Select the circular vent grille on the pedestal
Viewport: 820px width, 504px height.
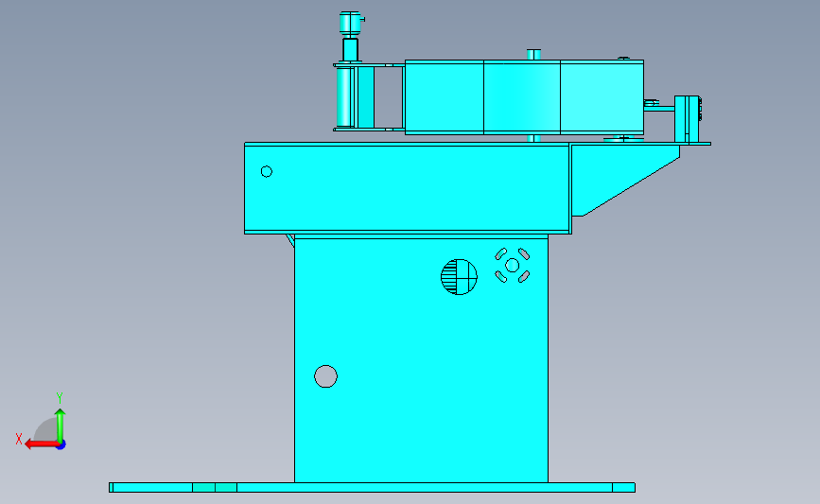[459, 276]
